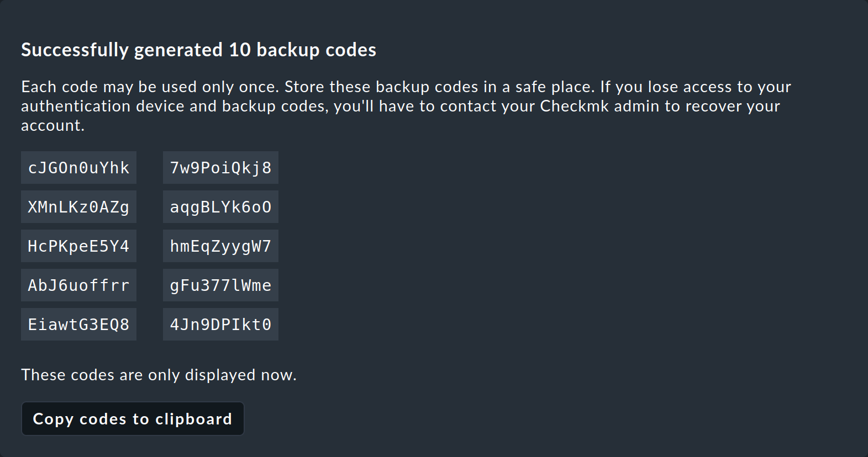Select the backup code EiawtG3EQ8

pyautogui.click(x=78, y=324)
